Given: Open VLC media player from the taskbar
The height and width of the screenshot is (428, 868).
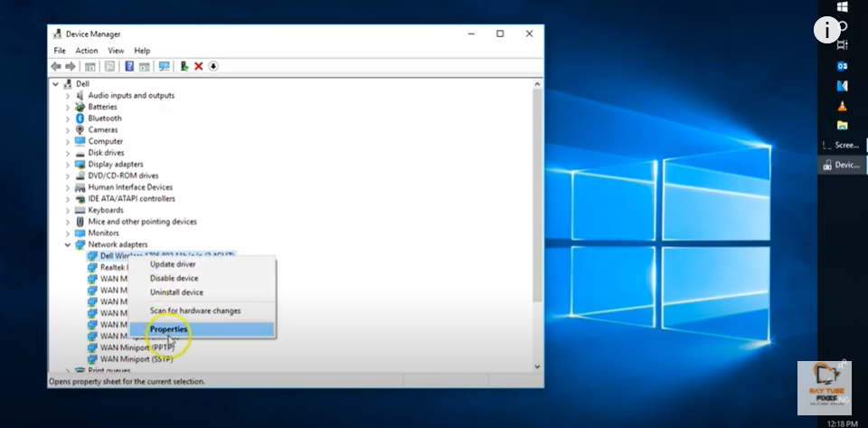Looking at the screenshot, I should [842, 106].
